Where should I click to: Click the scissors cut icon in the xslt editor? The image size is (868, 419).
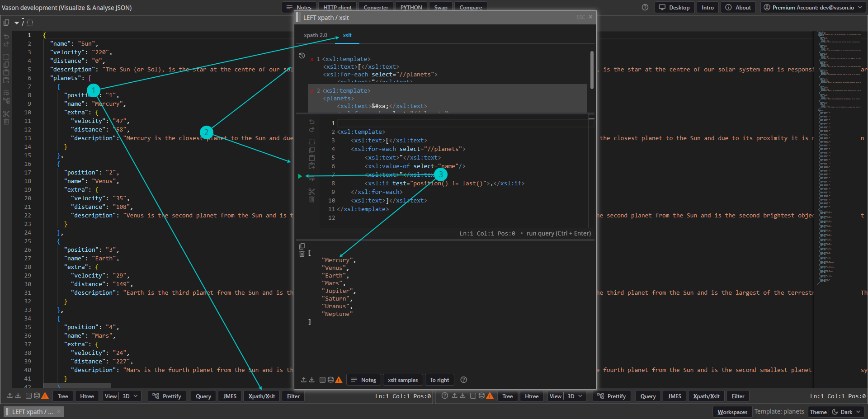(x=311, y=192)
